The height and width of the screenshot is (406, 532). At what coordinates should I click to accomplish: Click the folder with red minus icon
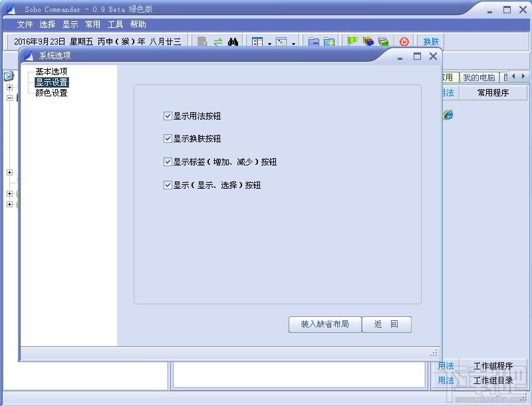tap(313, 42)
